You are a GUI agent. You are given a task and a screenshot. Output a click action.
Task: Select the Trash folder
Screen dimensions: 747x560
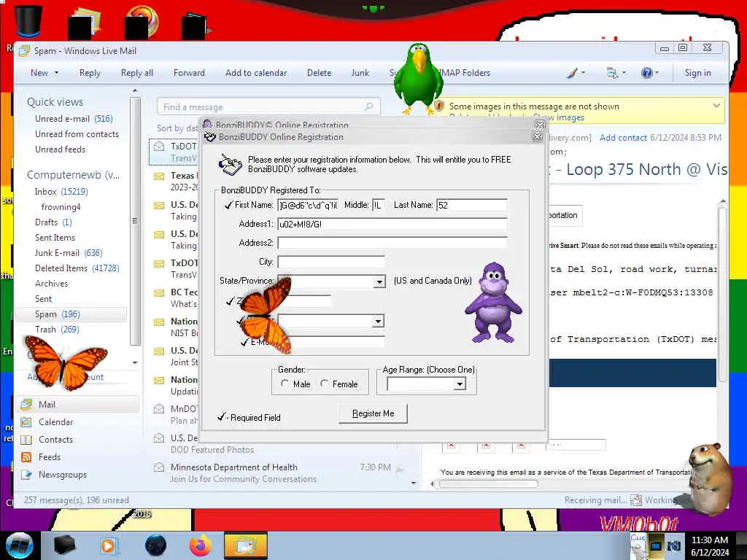(x=57, y=330)
